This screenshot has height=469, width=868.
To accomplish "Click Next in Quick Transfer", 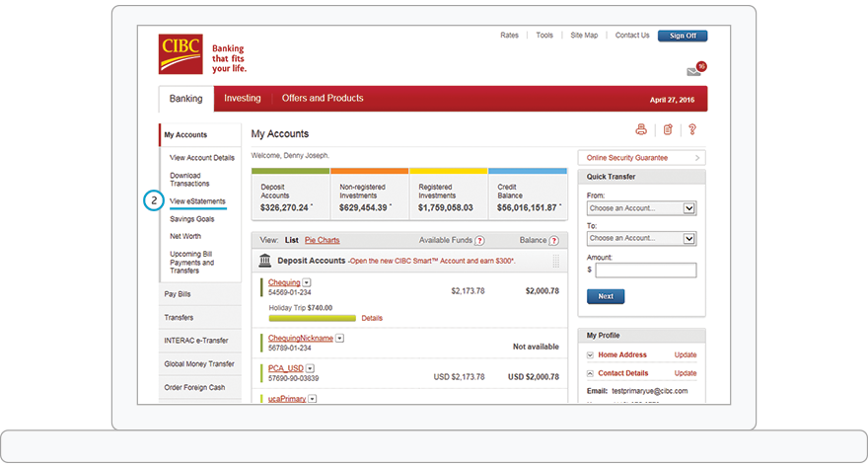I will tap(606, 296).
